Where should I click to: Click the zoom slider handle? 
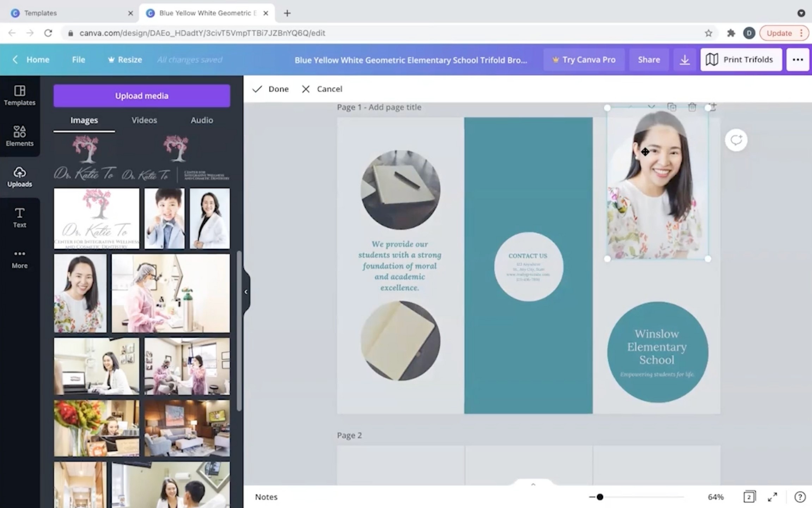(x=600, y=497)
